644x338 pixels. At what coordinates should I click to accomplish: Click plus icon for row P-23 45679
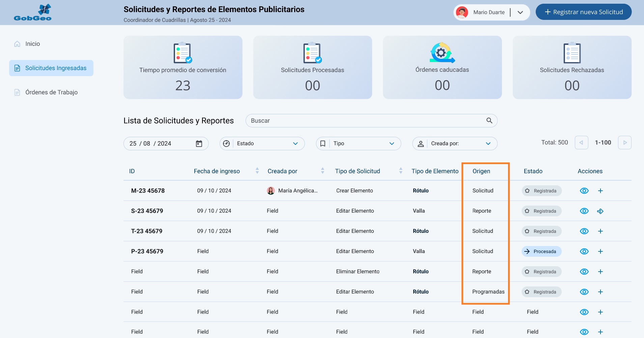point(600,251)
